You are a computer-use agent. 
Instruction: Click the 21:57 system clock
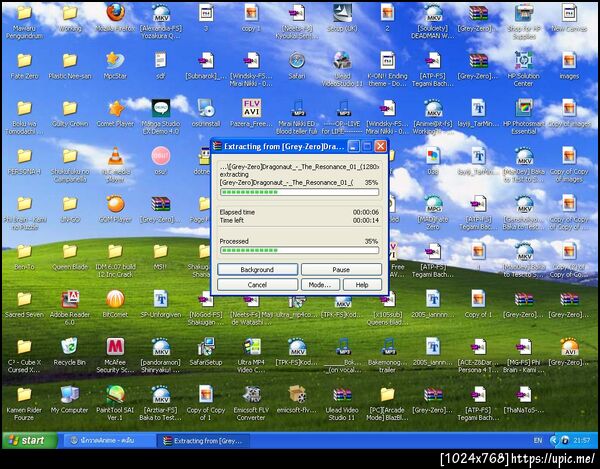point(582,441)
